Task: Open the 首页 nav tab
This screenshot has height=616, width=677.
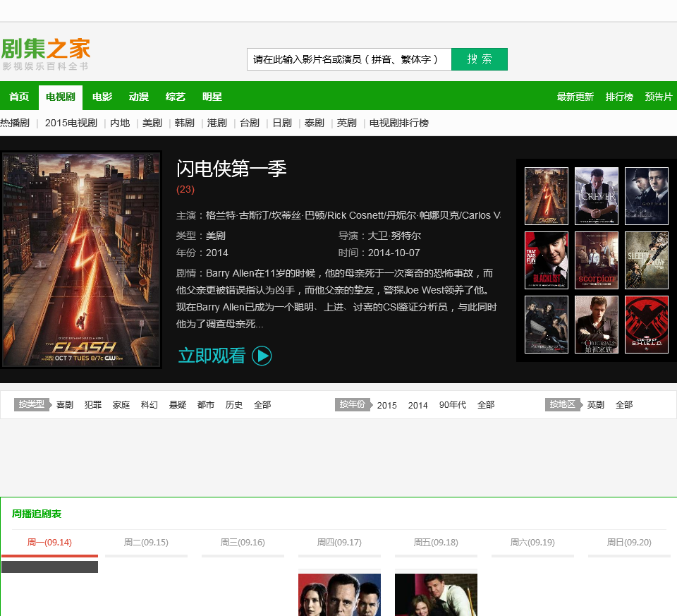Action: pyautogui.click(x=19, y=97)
